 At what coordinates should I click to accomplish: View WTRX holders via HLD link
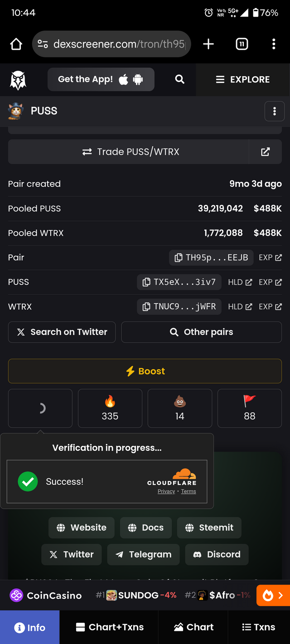[x=240, y=306]
